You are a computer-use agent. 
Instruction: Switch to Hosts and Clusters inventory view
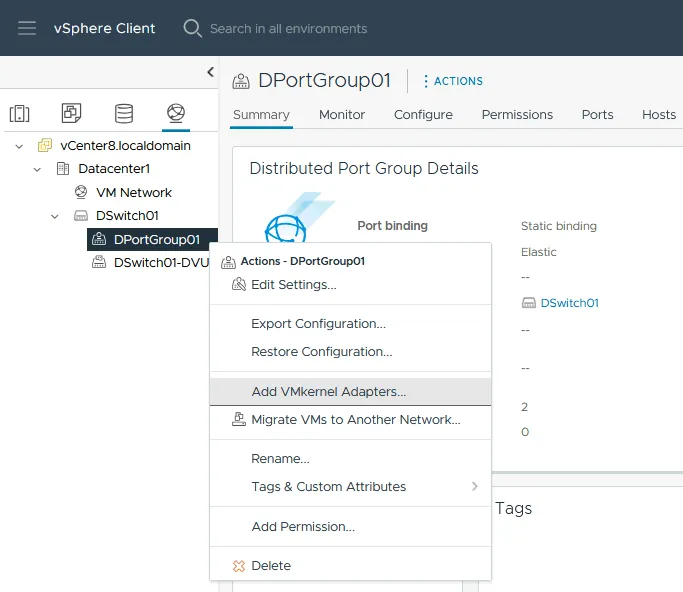point(20,114)
